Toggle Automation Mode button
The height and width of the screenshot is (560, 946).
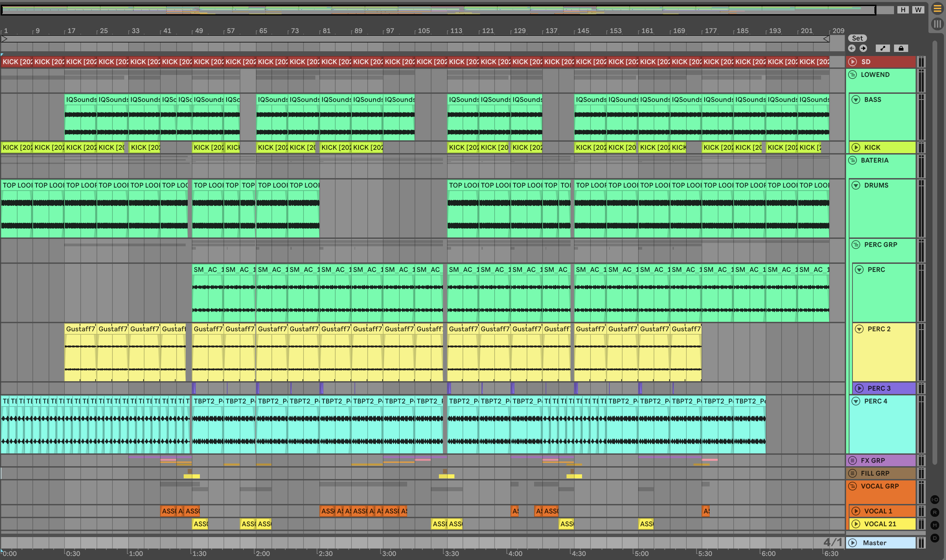(883, 48)
